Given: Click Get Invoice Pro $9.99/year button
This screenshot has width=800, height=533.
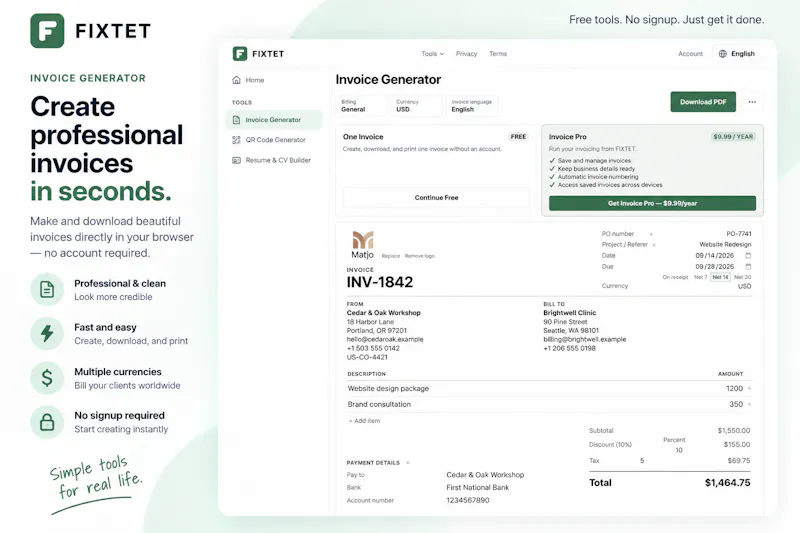Looking at the screenshot, I should tap(652, 203).
